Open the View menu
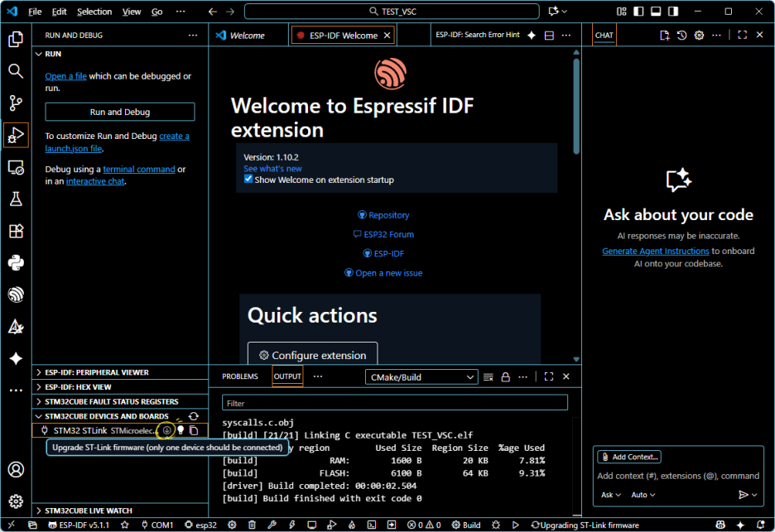Screen dimensions: 775x532 click(x=132, y=12)
